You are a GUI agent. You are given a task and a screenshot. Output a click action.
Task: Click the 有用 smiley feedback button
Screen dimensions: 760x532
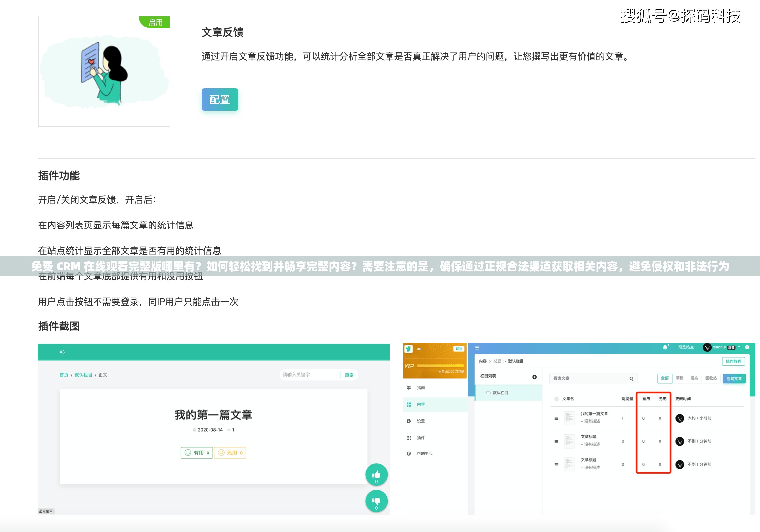(197, 452)
